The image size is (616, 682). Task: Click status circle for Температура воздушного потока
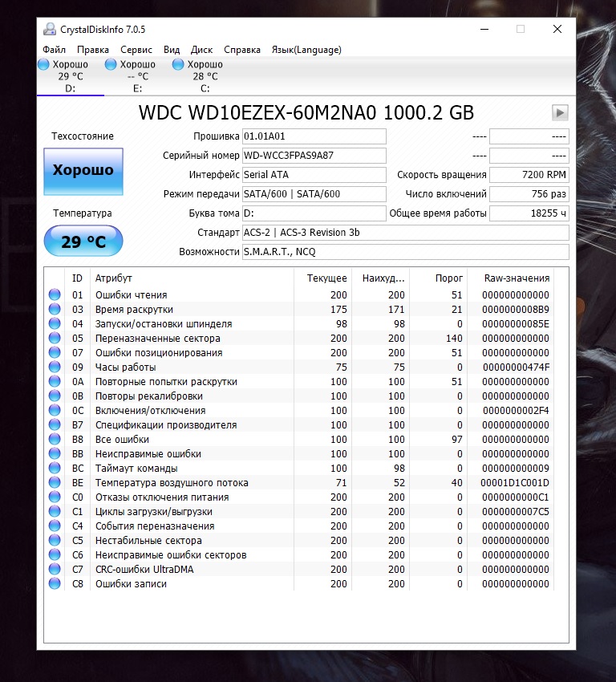coord(55,482)
